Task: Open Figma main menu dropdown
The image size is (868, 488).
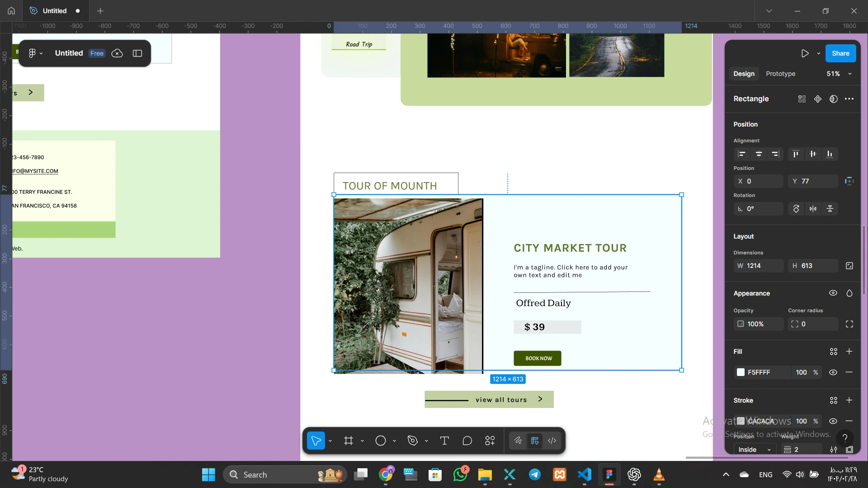Action: pyautogui.click(x=35, y=53)
